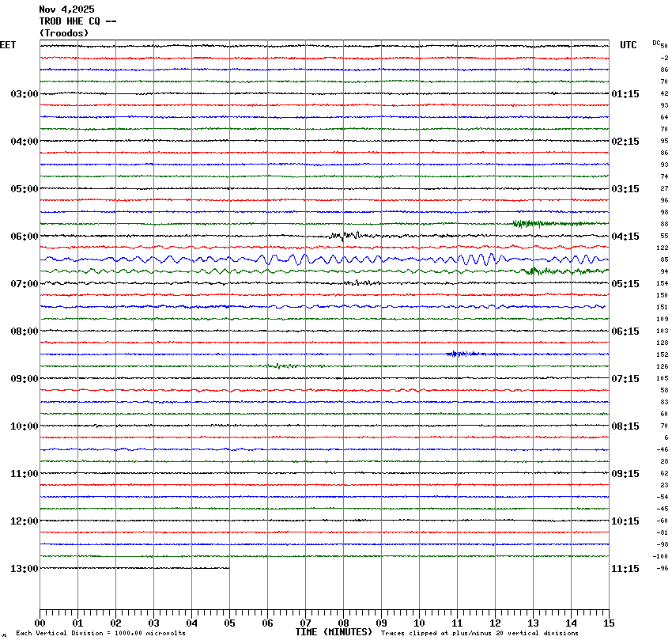
Task: Click the traces clipped footnote text
Action: tap(479, 633)
